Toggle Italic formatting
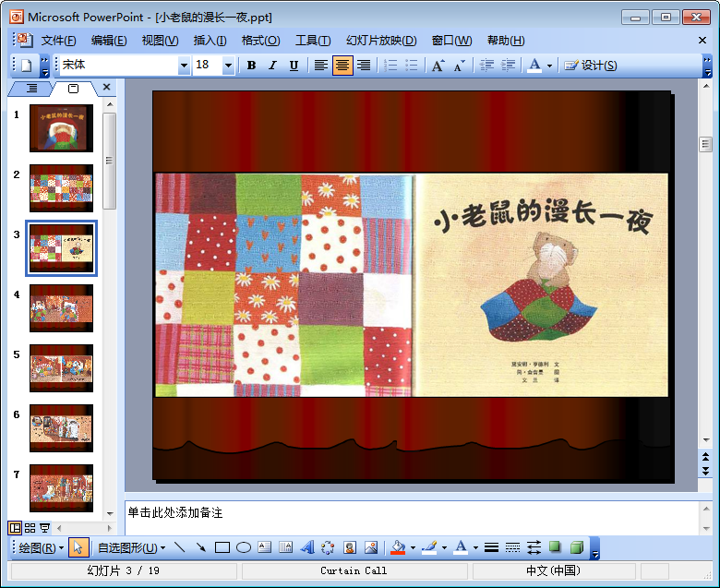Image resolution: width=720 pixels, height=588 pixels. 272,66
